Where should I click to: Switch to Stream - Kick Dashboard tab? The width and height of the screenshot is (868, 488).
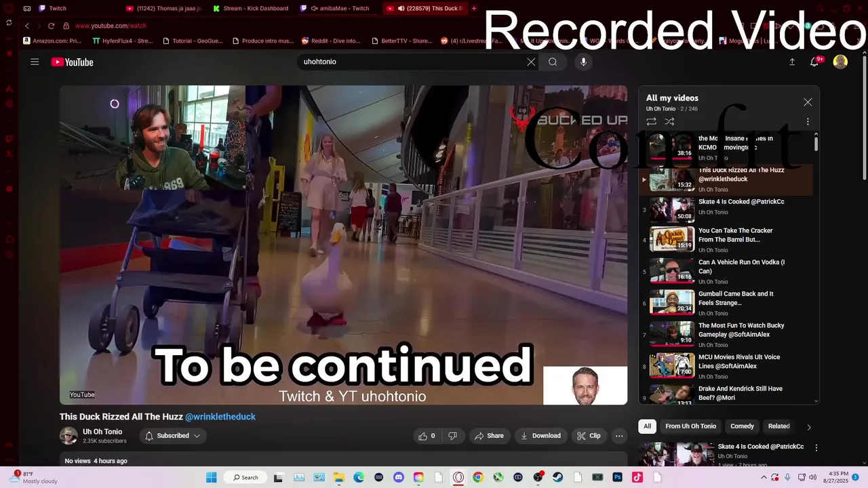point(251,8)
